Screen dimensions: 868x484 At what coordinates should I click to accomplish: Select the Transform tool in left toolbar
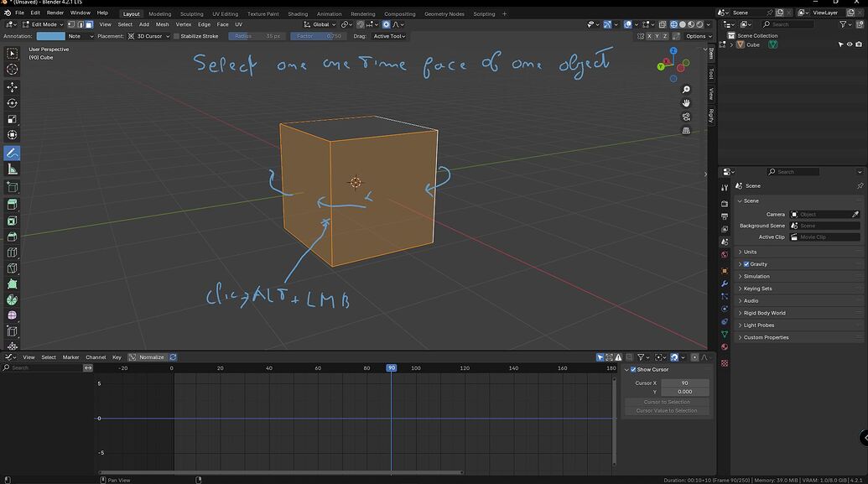pyautogui.click(x=12, y=135)
